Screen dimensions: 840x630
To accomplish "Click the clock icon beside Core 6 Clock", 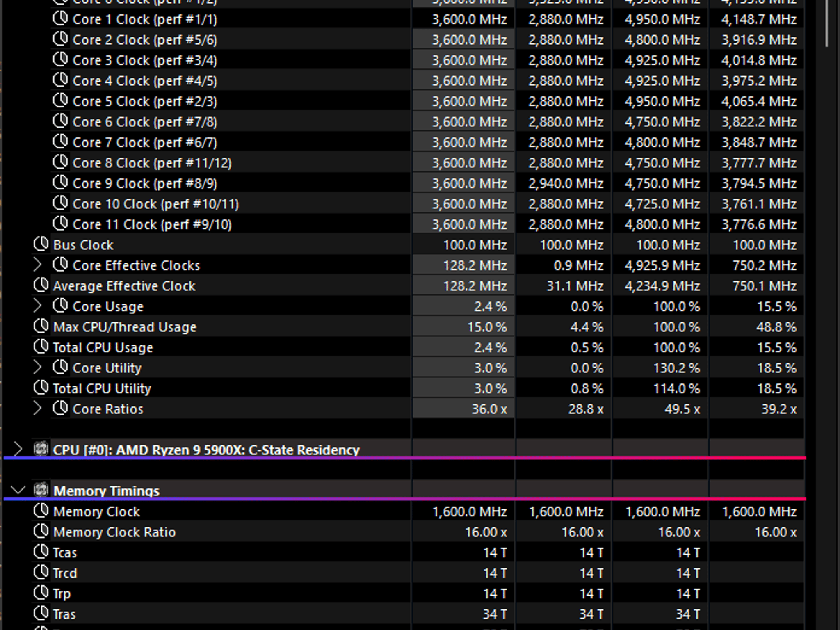I will click(61, 121).
